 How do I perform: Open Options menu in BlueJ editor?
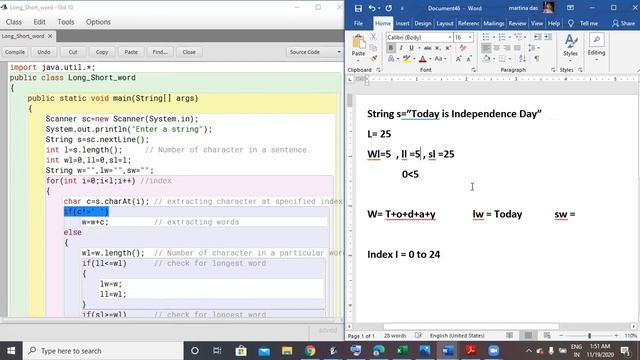98,22
